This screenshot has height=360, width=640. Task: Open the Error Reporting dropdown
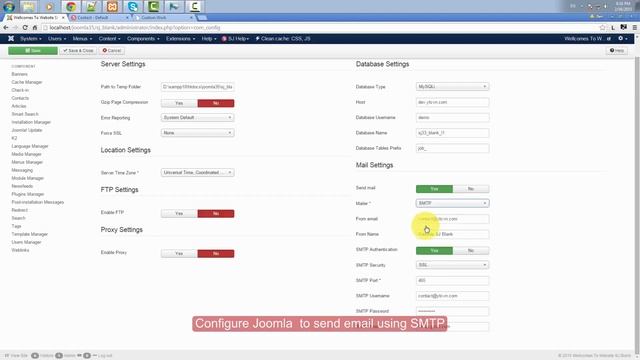pyautogui.click(x=198, y=118)
